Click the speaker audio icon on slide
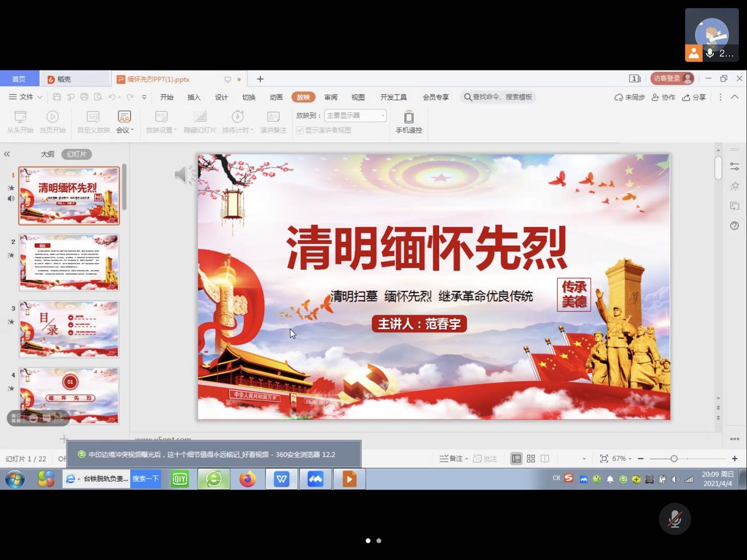This screenshot has height=560, width=747. coord(184,174)
